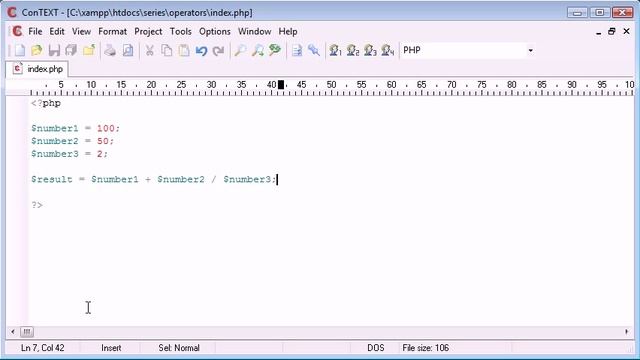Run user command key 1
This screenshot has width=640, height=360.
click(336, 51)
